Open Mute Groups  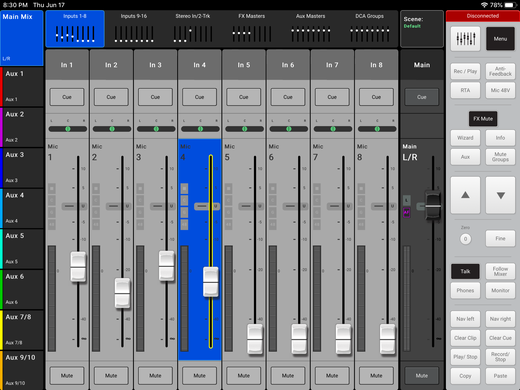500,157
